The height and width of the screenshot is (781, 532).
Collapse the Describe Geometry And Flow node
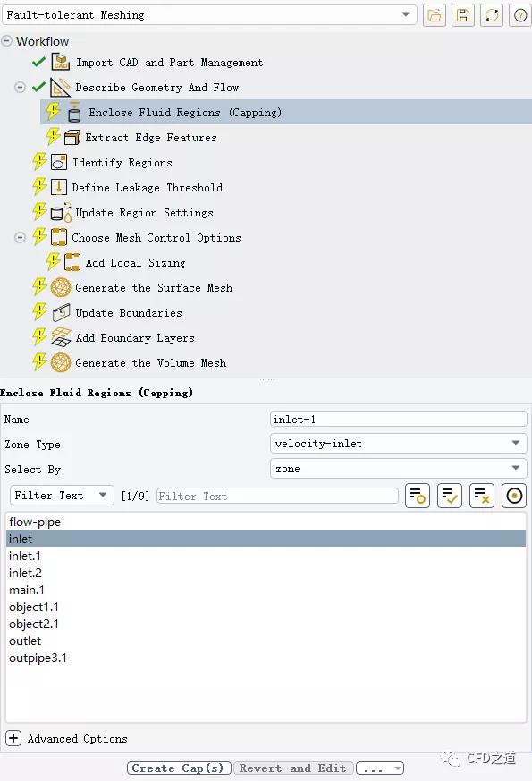click(20, 87)
